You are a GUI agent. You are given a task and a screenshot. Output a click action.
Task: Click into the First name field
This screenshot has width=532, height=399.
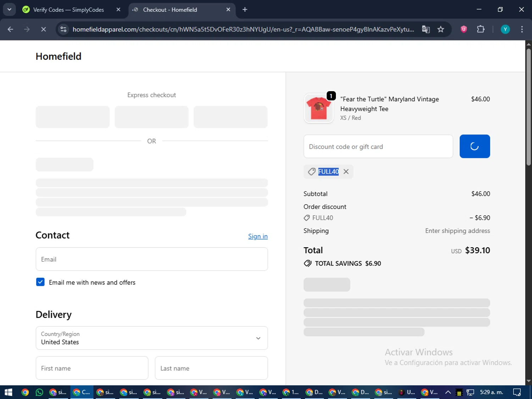92,368
